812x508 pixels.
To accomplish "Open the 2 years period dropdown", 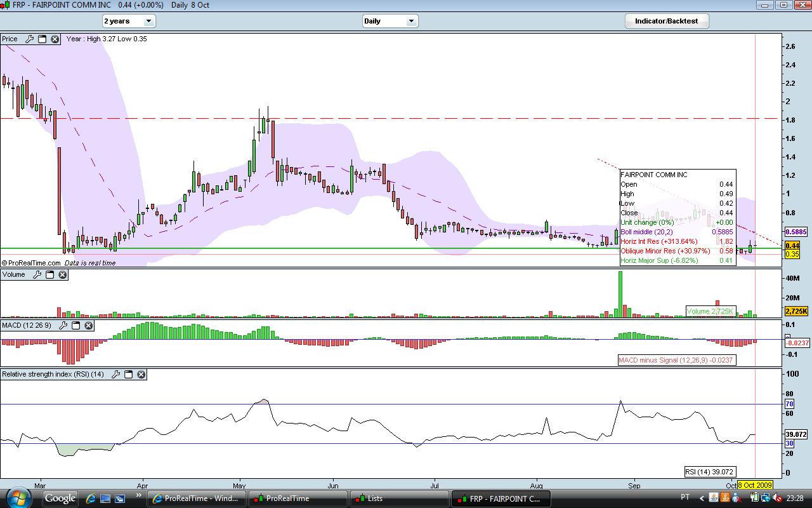I will click(129, 21).
